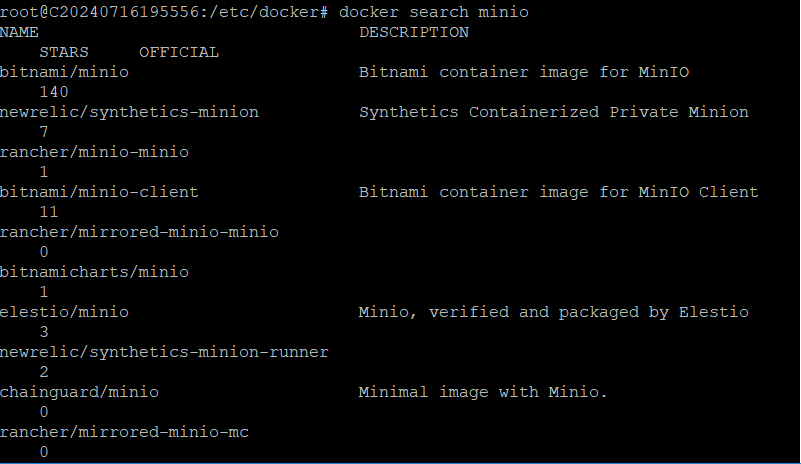Click the elestio/minio image name

(x=64, y=312)
